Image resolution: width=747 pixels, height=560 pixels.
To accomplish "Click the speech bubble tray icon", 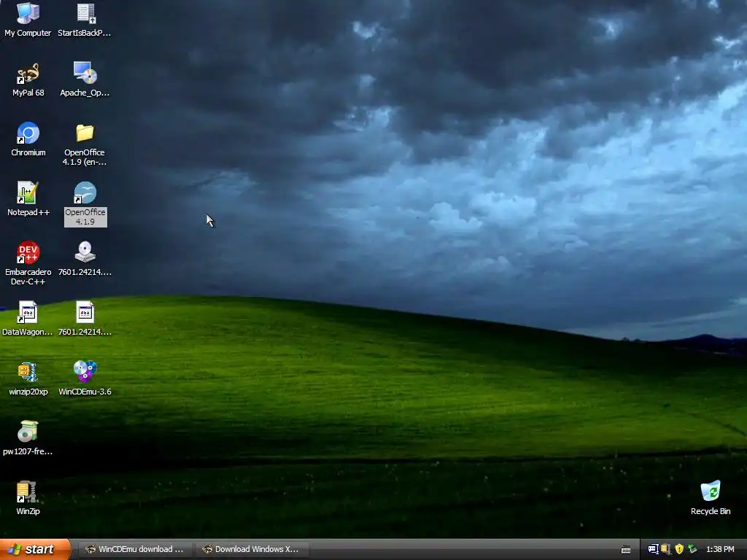I will 653,549.
